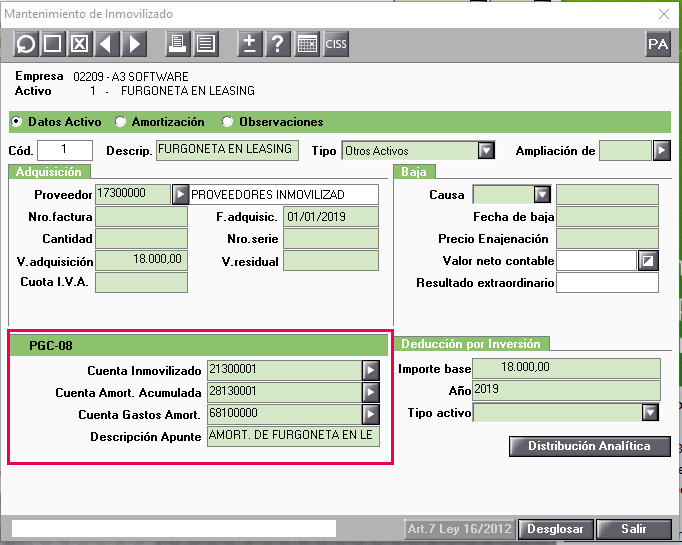Click the printer toolbar icon
Screen dimensions: 682x545
pos(178,44)
